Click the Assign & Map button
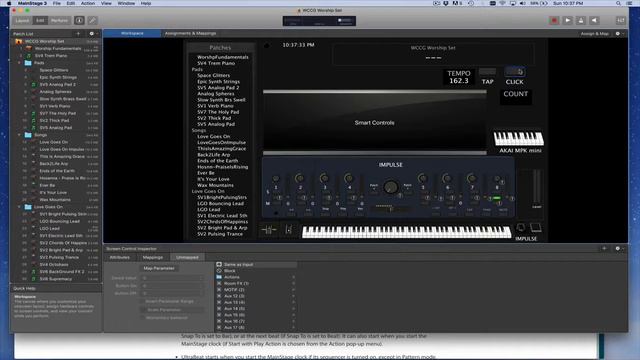The height and width of the screenshot is (360, 640). click(x=594, y=33)
